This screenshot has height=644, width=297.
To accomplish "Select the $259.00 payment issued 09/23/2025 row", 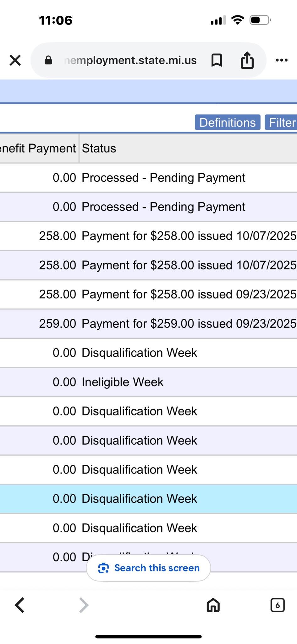I will click(148, 324).
